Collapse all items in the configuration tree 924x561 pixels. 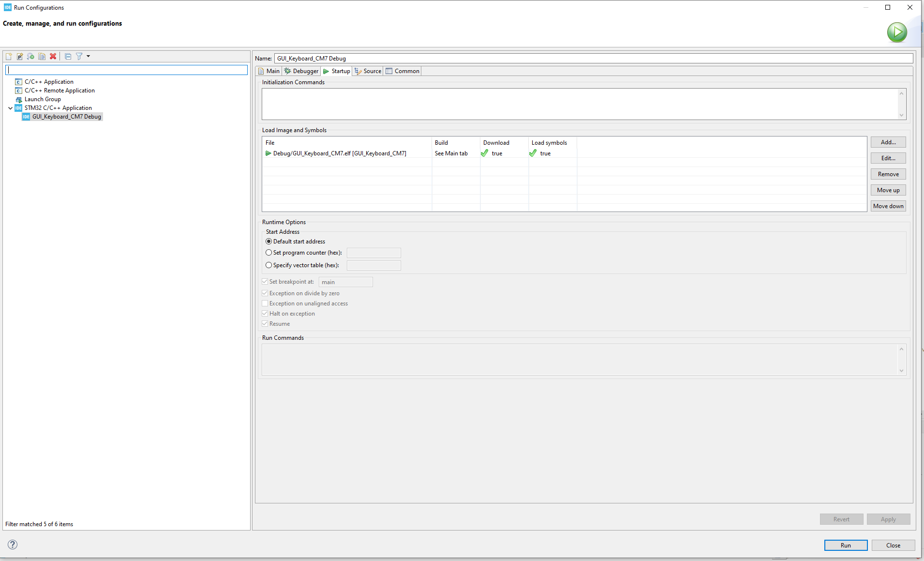pyautogui.click(x=67, y=57)
